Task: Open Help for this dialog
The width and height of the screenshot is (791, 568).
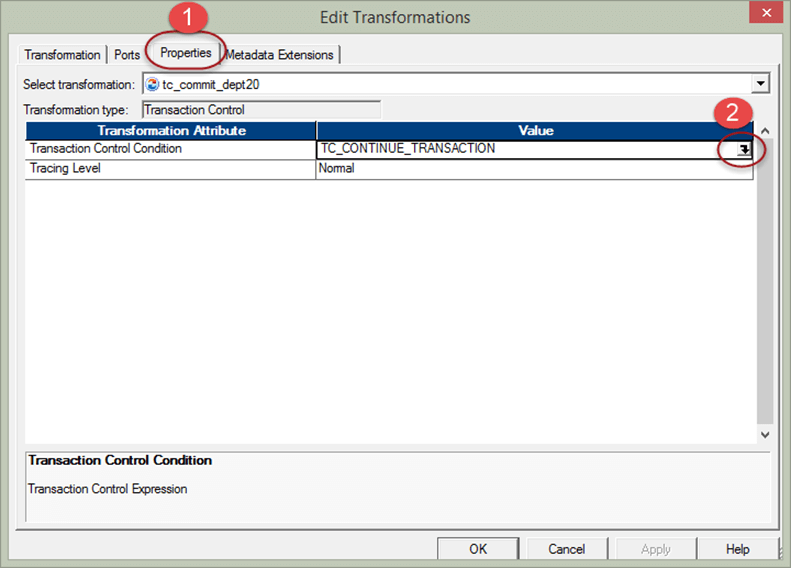Action: pos(737,549)
